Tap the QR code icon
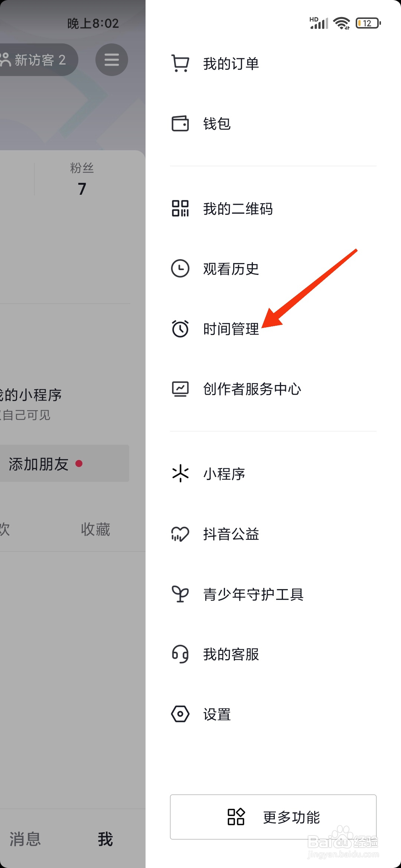The height and width of the screenshot is (868, 401). 180,208
